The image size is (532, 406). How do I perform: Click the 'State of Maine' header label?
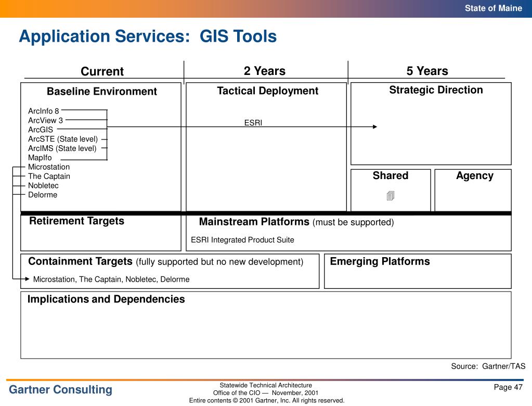pos(494,8)
